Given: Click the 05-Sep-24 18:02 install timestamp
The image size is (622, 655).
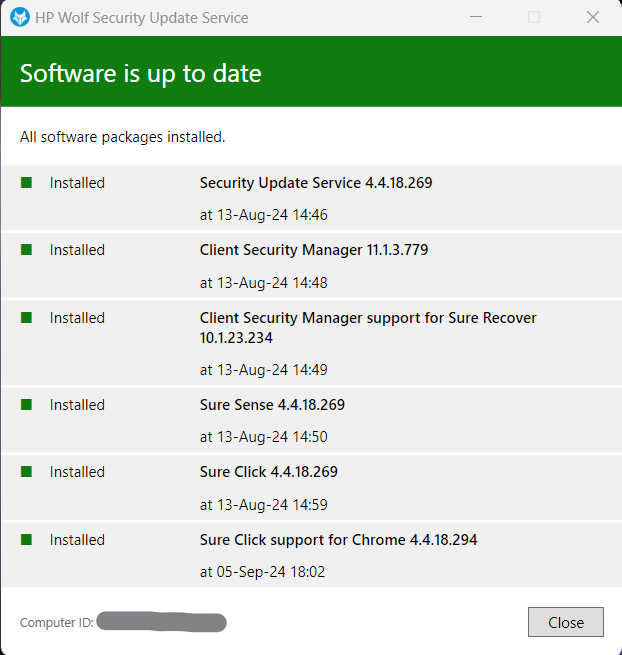Looking at the screenshot, I should coord(262,572).
